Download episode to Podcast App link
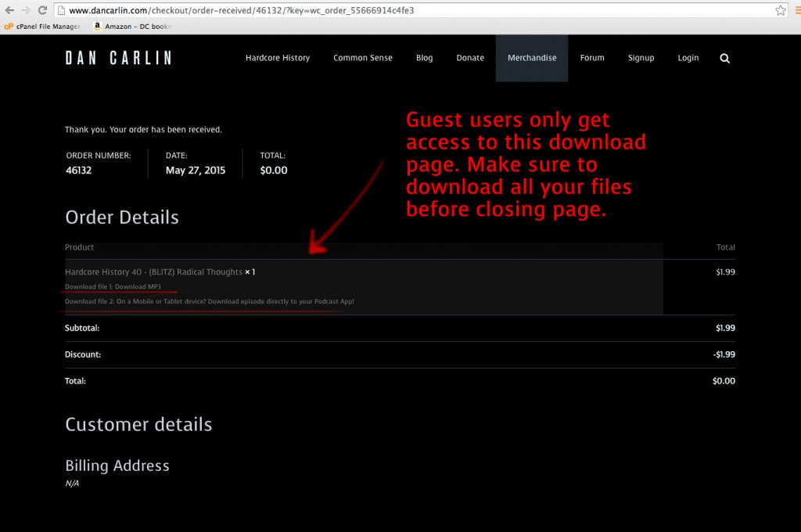The image size is (801, 532). 210,301
